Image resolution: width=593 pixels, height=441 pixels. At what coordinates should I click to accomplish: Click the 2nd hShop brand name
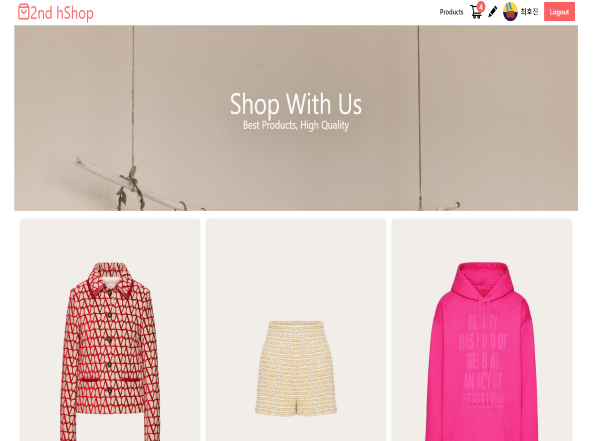click(x=62, y=13)
